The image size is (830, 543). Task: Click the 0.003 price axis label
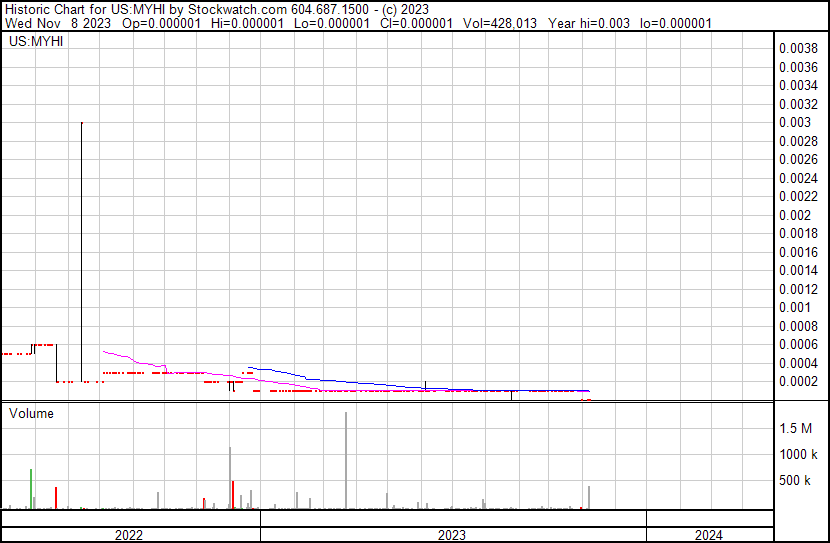point(794,122)
